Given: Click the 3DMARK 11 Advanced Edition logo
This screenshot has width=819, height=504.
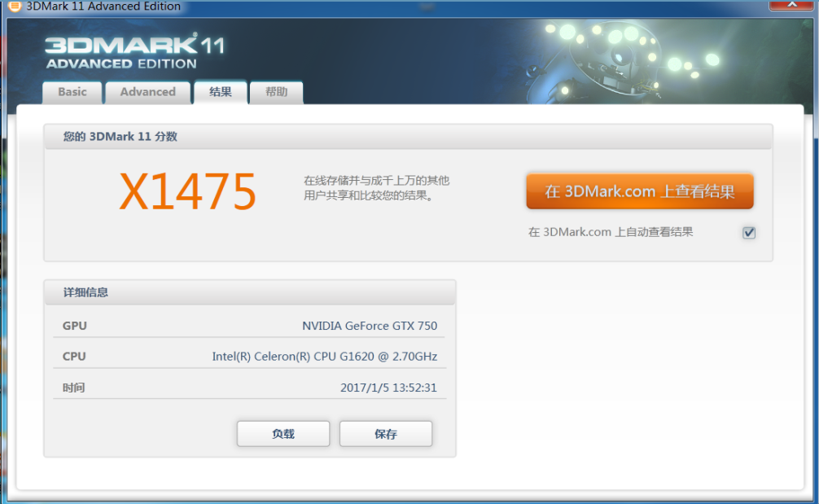Looking at the screenshot, I should [135, 51].
